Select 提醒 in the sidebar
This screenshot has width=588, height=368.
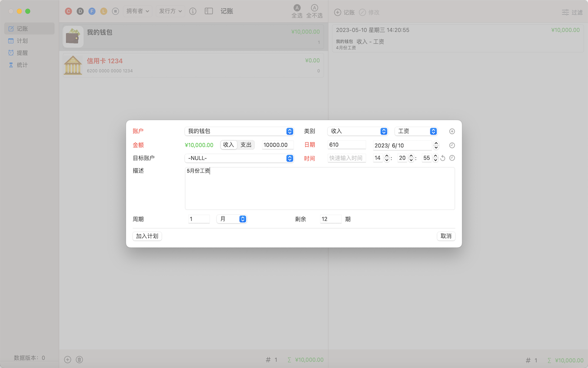point(29,53)
